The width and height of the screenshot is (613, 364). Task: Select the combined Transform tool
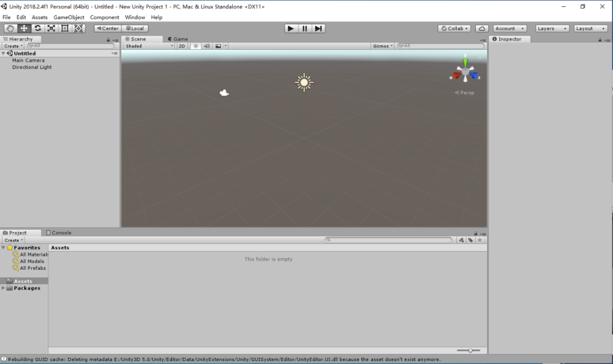tap(78, 28)
